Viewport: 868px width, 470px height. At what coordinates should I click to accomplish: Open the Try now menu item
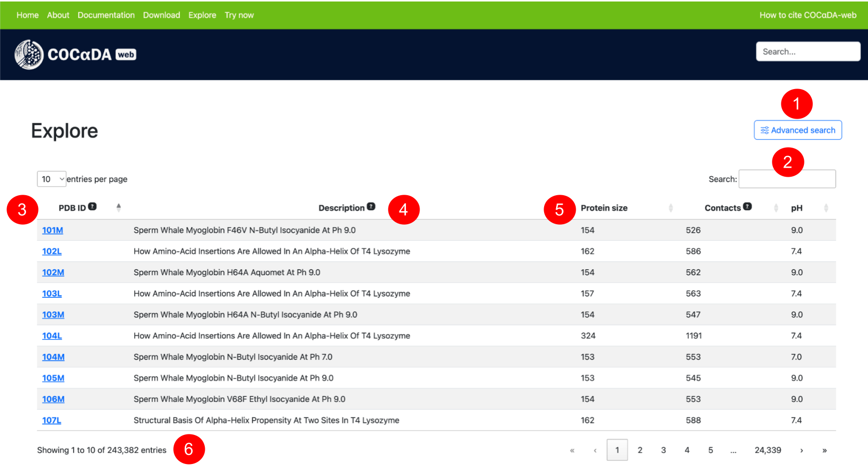click(x=239, y=15)
